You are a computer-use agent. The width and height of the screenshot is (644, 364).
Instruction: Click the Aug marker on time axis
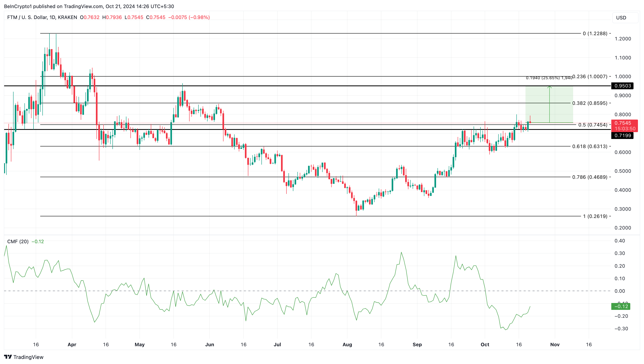point(347,344)
